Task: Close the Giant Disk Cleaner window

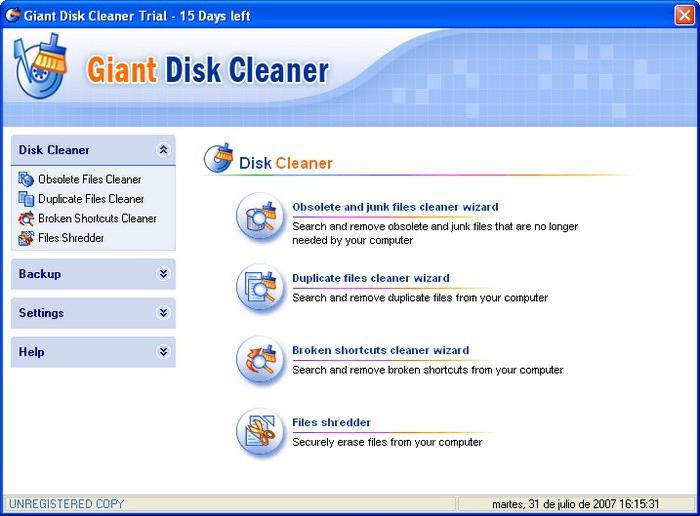Action: click(x=684, y=15)
